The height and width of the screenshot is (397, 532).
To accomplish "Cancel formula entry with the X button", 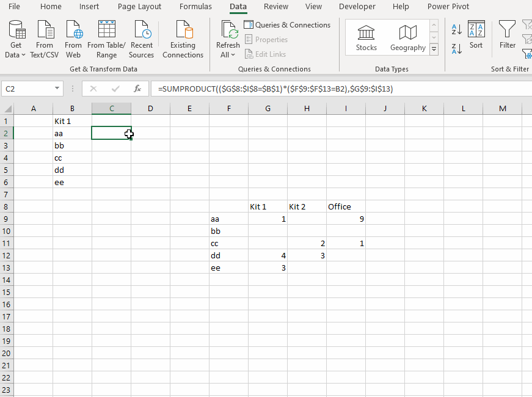I will tap(93, 89).
